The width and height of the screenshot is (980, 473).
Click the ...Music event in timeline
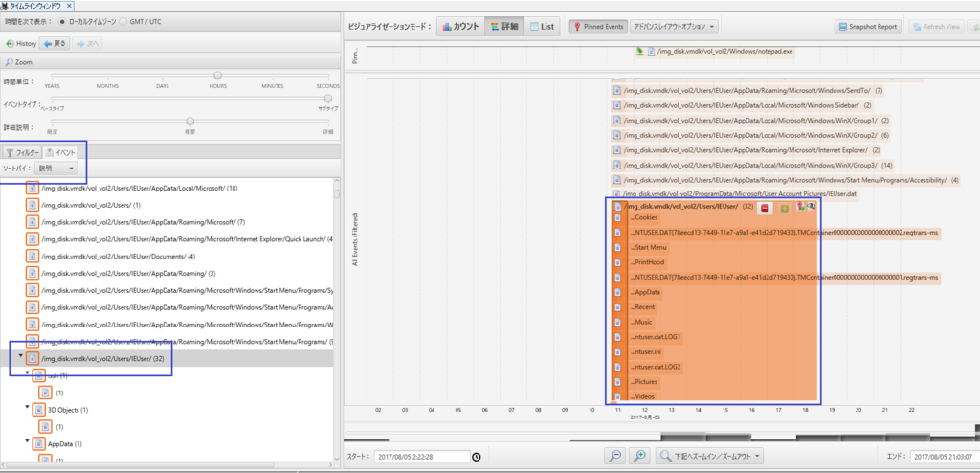[641, 323]
